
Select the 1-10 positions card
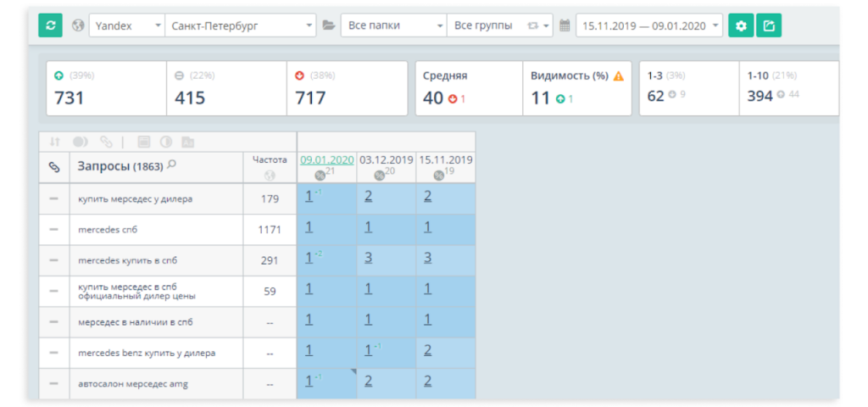coord(789,88)
